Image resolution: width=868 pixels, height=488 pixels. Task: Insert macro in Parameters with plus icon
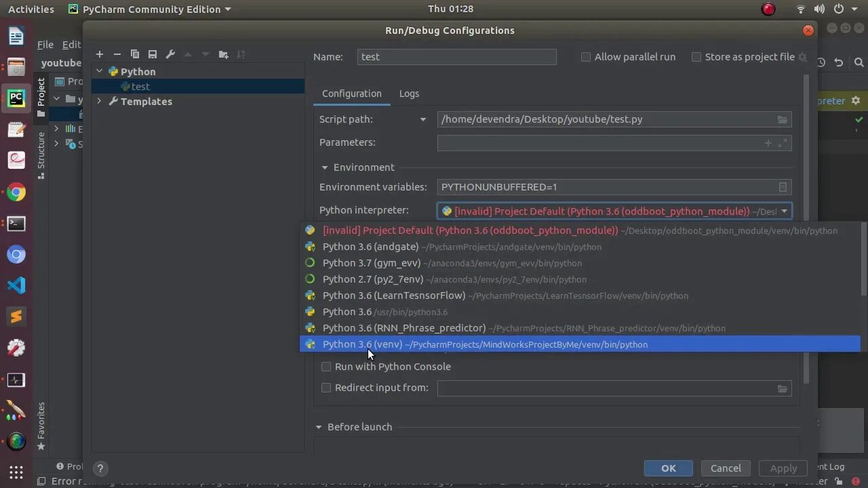(x=768, y=142)
